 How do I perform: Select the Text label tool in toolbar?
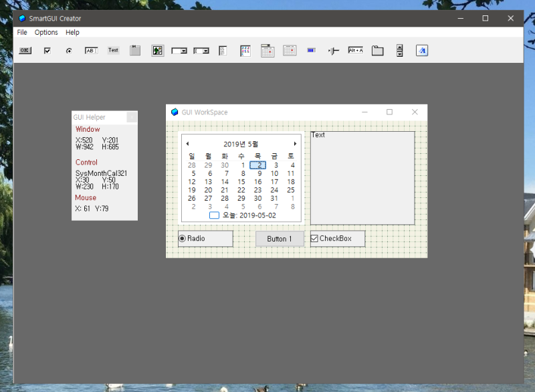tap(113, 50)
